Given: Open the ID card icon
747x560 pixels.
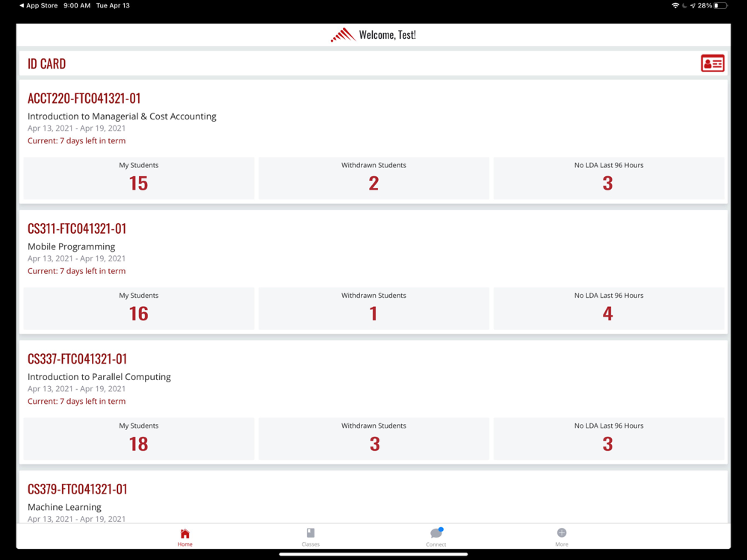Looking at the screenshot, I should (x=712, y=63).
